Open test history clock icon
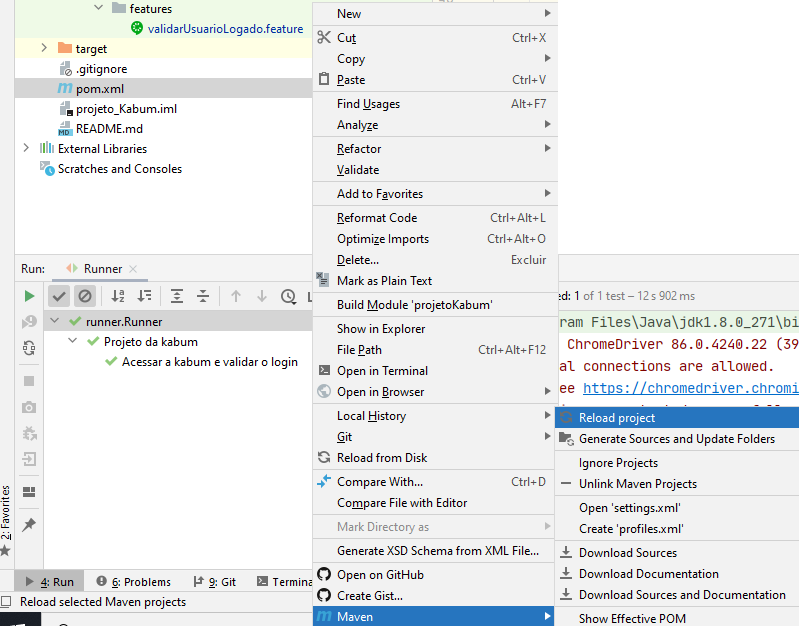The image size is (799, 626). pyautogui.click(x=288, y=296)
